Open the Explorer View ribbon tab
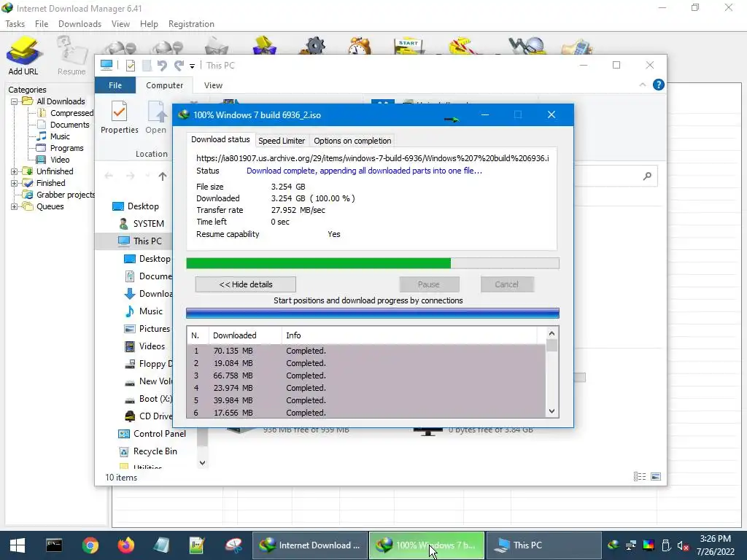The height and width of the screenshot is (560, 747). (213, 85)
